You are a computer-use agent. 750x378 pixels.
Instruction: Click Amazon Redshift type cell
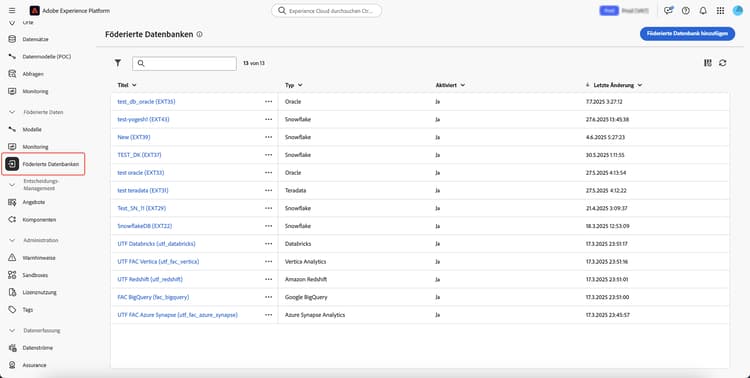(x=306, y=279)
